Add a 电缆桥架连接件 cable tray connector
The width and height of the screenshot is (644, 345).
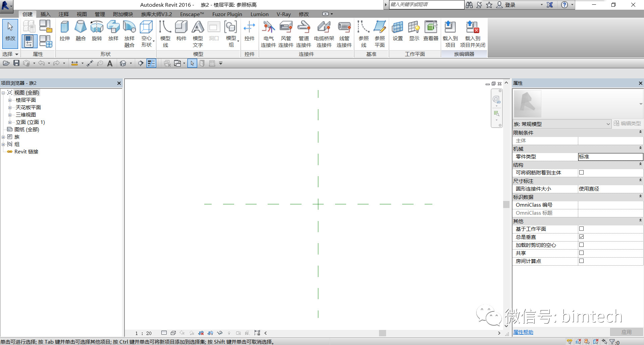click(324, 34)
